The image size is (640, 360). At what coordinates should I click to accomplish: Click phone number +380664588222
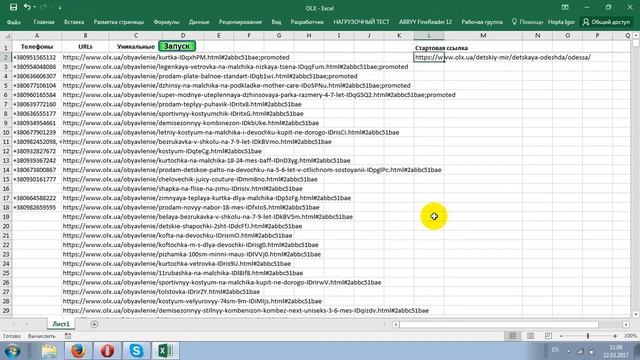pos(35,198)
